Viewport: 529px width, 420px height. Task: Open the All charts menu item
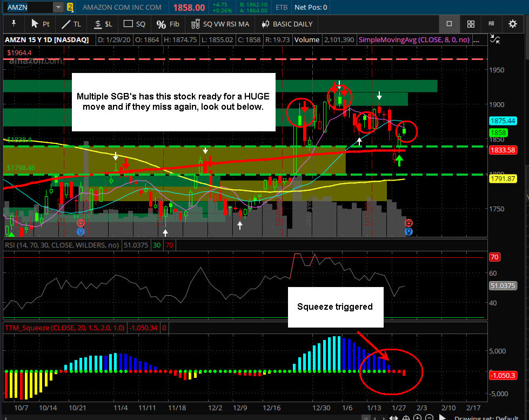point(491,24)
